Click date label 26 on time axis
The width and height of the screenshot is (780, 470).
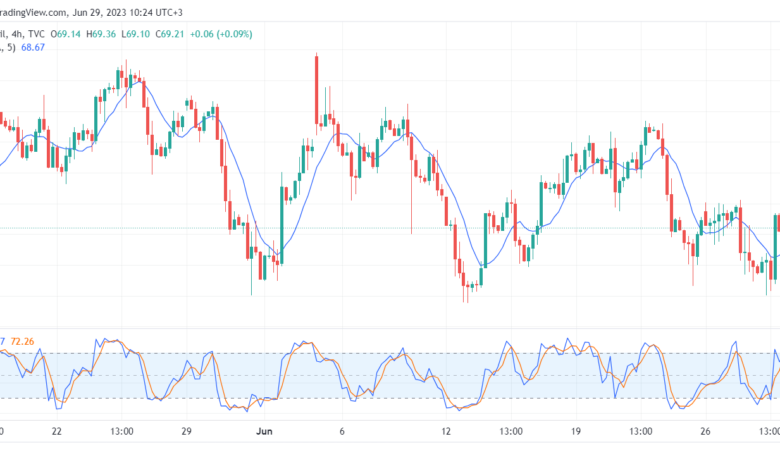[x=705, y=431]
